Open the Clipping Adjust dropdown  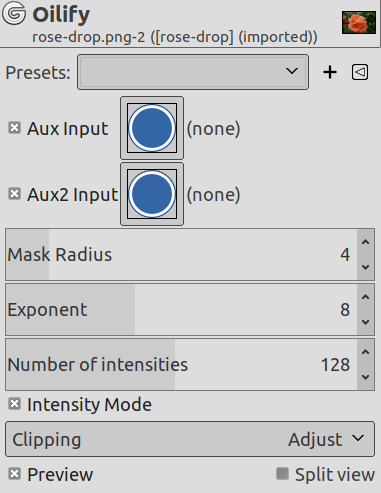pos(190,439)
